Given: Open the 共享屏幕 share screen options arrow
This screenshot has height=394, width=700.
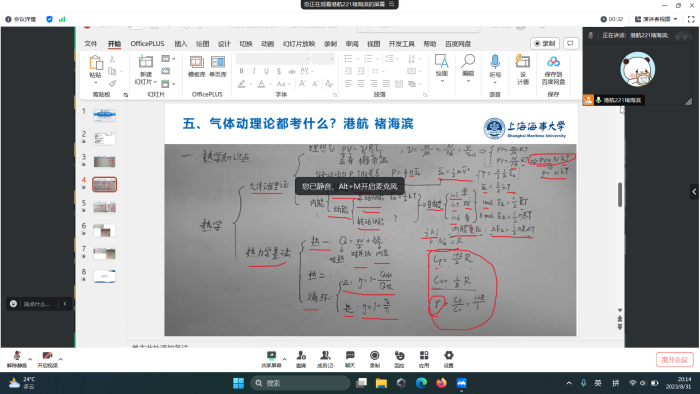Looking at the screenshot, I should (x=284, y=359).
